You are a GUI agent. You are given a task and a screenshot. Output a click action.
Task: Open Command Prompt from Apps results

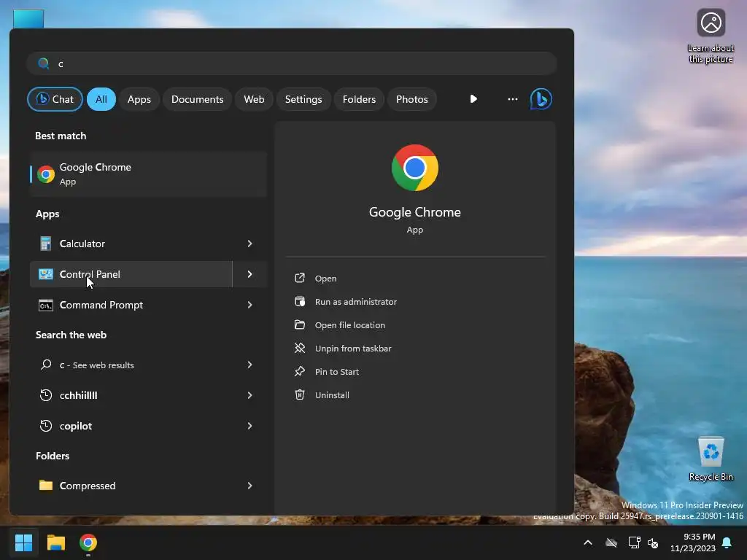coord(131,305)
